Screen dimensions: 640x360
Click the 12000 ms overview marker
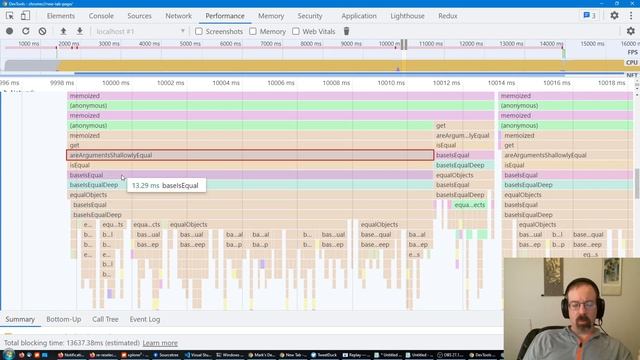tap(471, 44)
